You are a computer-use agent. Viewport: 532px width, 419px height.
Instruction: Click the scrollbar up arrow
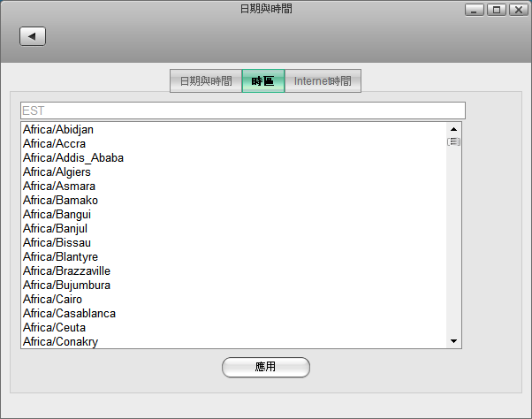[x=454, y=129]
